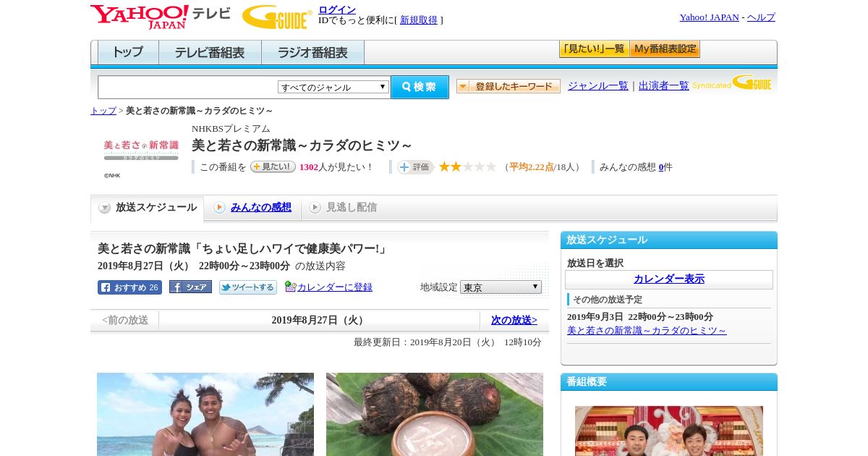Click the 平均2.22点 rating text
Image resolution: width=868 pixels, height=456 pixels.
[532, 167]
